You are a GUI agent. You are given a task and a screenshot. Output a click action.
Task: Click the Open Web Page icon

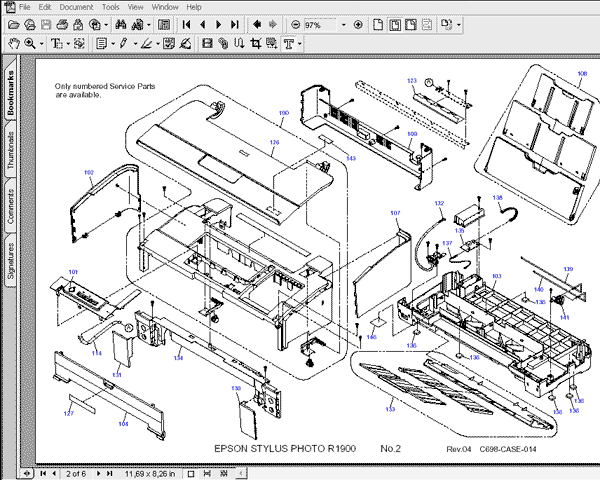30,25
